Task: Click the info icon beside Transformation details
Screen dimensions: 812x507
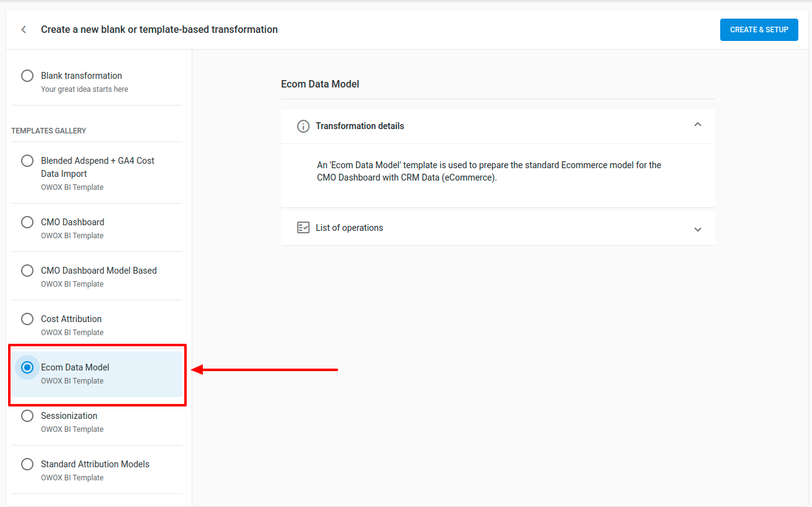Action: [x=303, y=126]
